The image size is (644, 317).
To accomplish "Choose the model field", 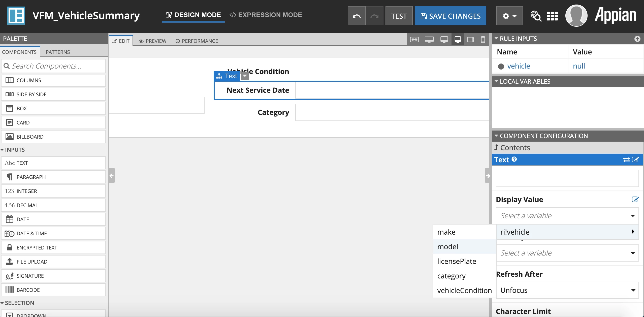I will point(465,246).
